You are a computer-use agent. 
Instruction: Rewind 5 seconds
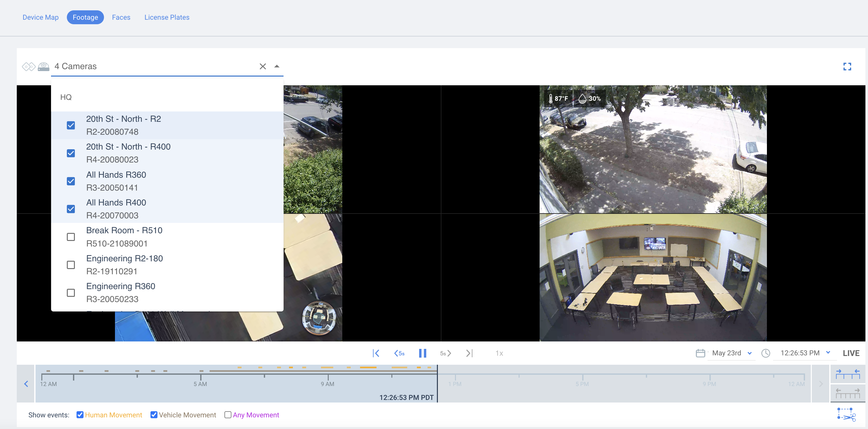399,353
